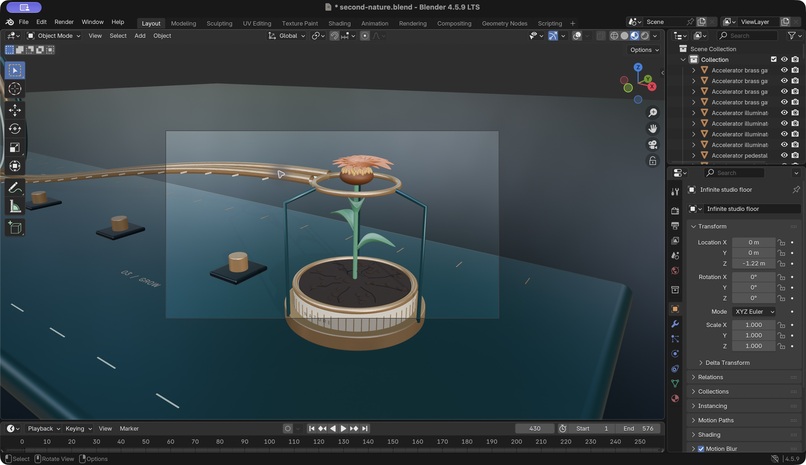Click frame 100 on timeline ruler
Image resolution: width=806 pixels, height=465 pixels.
coord(269,442)
